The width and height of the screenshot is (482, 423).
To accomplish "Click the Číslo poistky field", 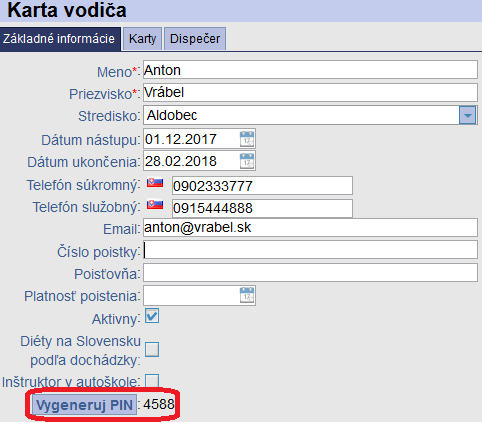I will pyautogui.click(x=310, y=250).
